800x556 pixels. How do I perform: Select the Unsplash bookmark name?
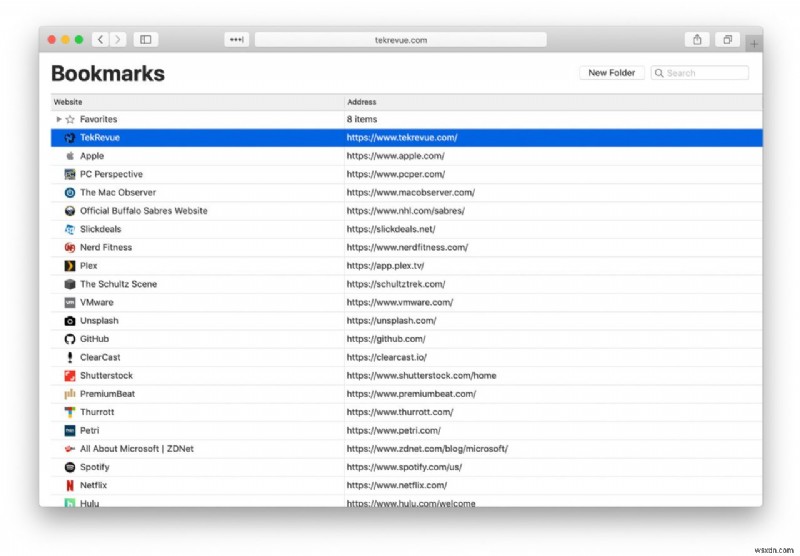coord(99,321)
